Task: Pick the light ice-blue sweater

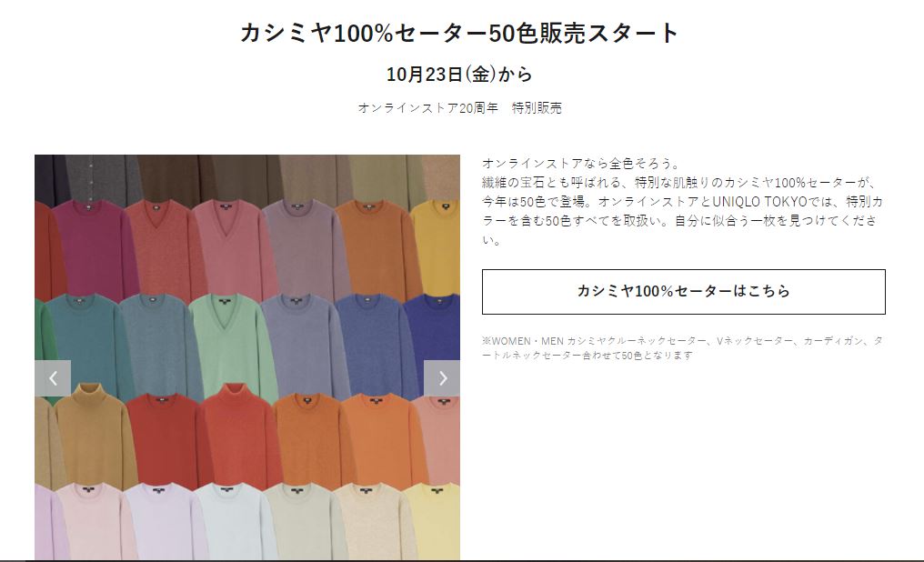Action: tap(231, 521)
